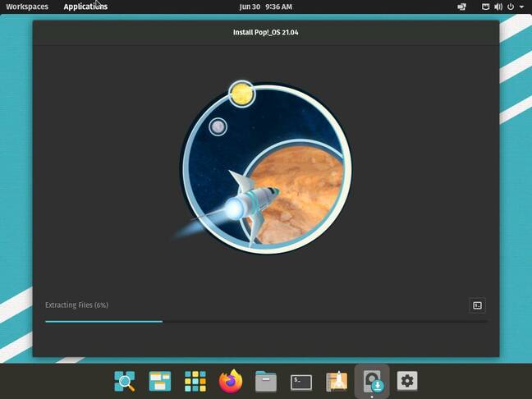Open Terminal from the dock
The height and width of the screenshot is (399, 532).
(x=301, y=383)
